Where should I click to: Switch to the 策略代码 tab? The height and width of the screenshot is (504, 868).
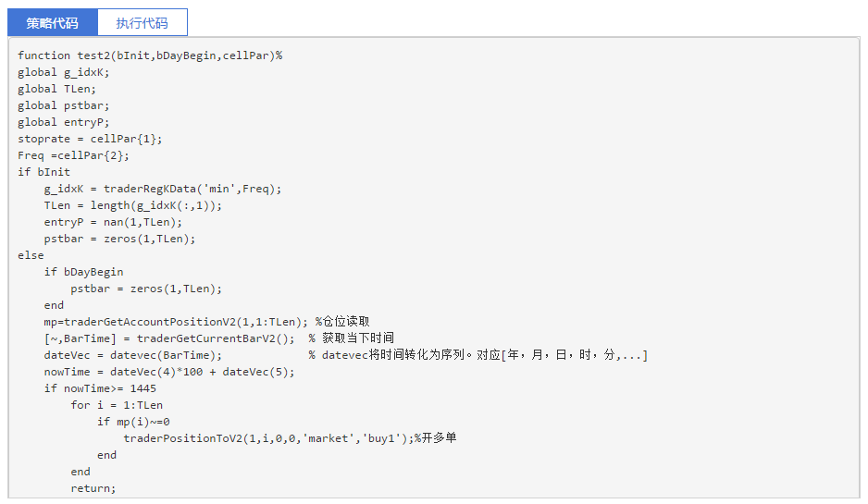(52, 22)
